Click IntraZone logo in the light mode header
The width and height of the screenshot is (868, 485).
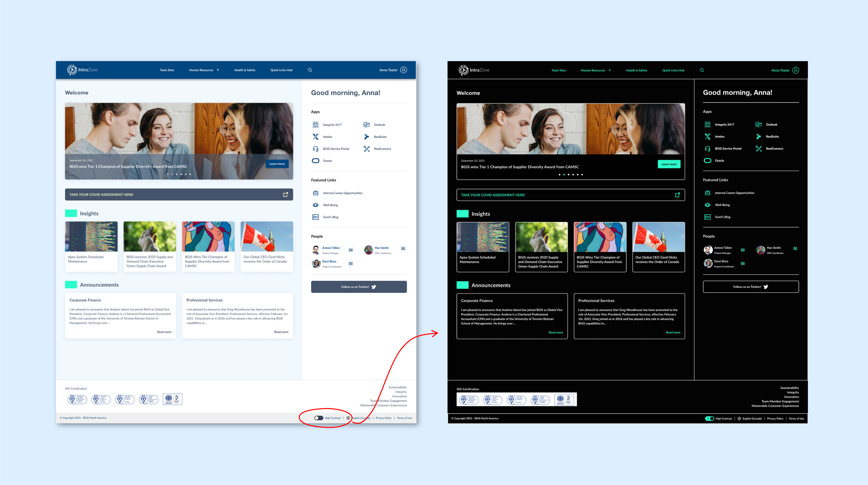coord(83,70)
